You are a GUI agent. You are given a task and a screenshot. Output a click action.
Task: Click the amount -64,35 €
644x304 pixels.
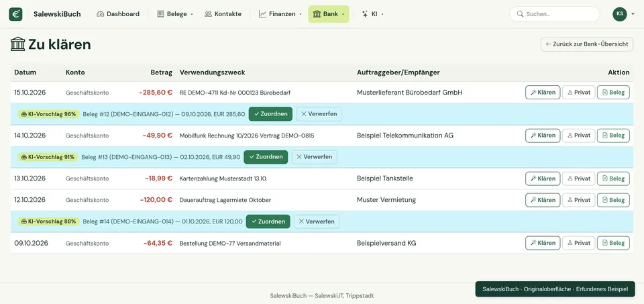coord(158,243)
